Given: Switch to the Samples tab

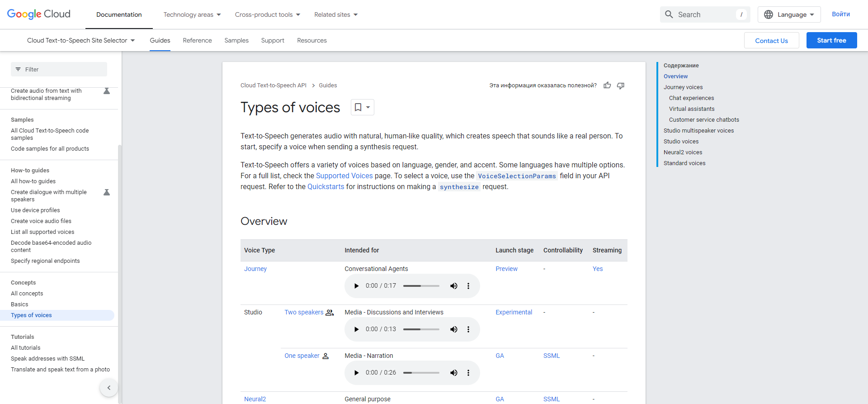Looking at the screenshot, I should pyautogui.click(x=236, y=40).
